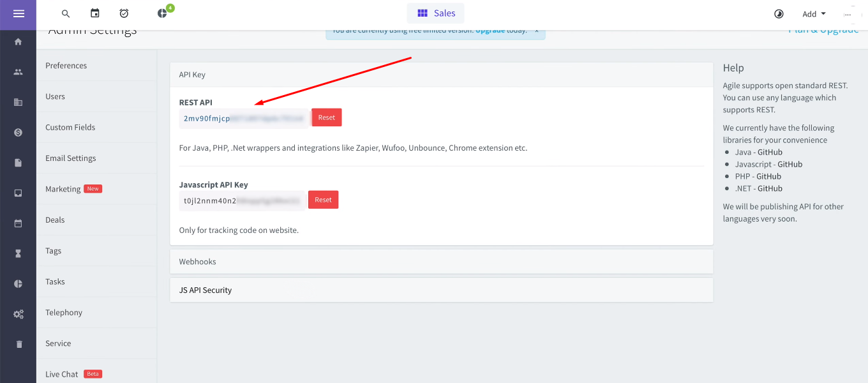Reset the REST API key
868x383 pixels.
tap(327, 117)
